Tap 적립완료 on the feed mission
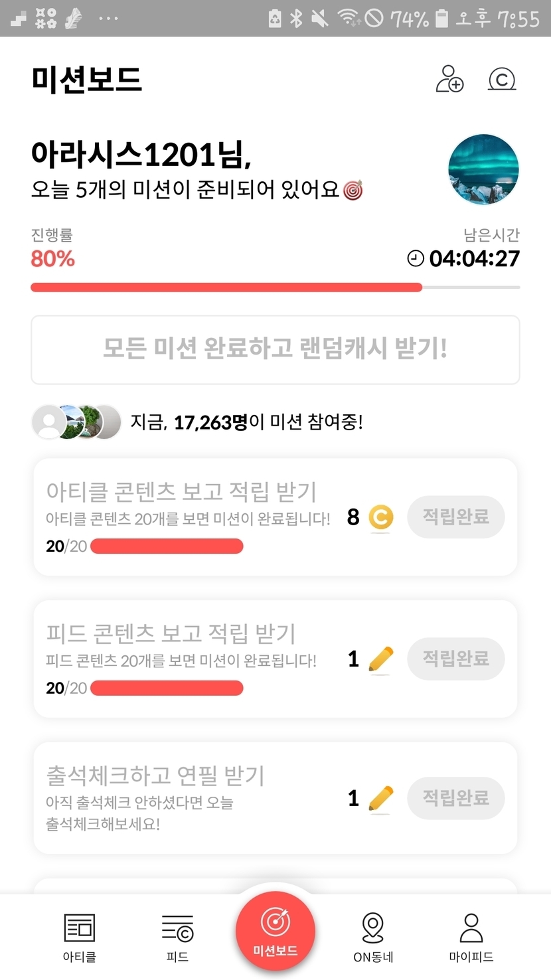This screenshot has height=980, width=551. pyautogui.click(x=455, y=659)
